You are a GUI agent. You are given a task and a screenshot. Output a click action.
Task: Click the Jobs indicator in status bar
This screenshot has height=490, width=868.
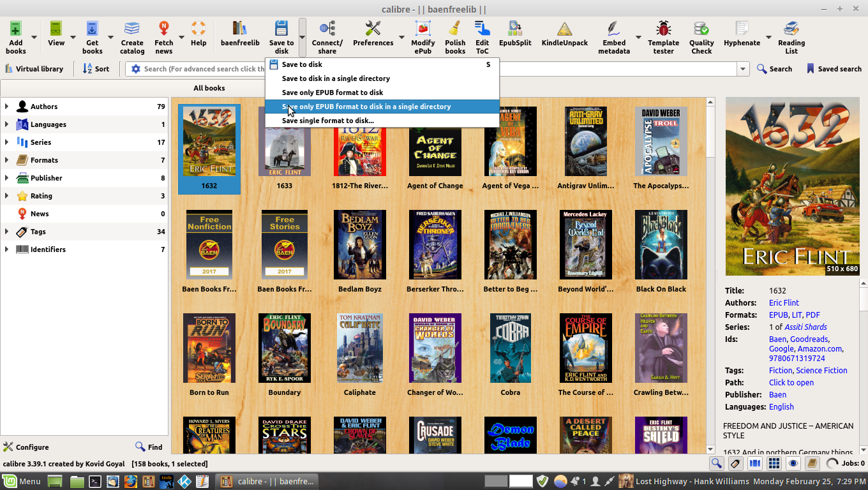(846, 464)
